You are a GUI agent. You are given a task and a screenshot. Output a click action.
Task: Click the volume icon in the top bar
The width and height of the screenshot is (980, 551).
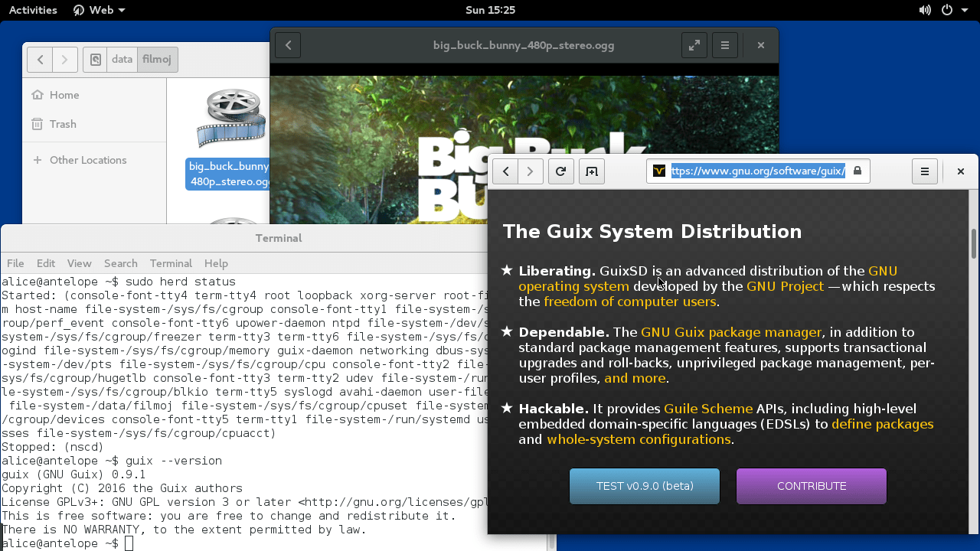(x=925, y=10)
